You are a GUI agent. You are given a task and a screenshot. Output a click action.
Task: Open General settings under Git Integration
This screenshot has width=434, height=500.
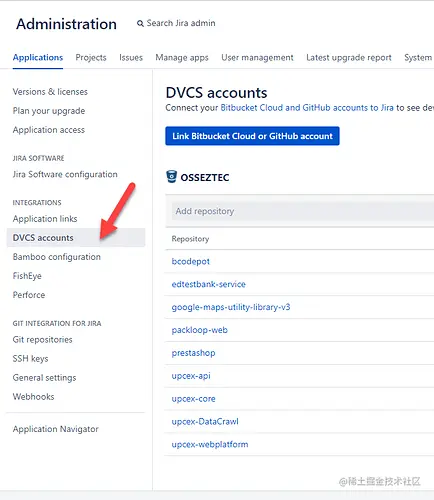pyautogui.click(x=44, y=377)
